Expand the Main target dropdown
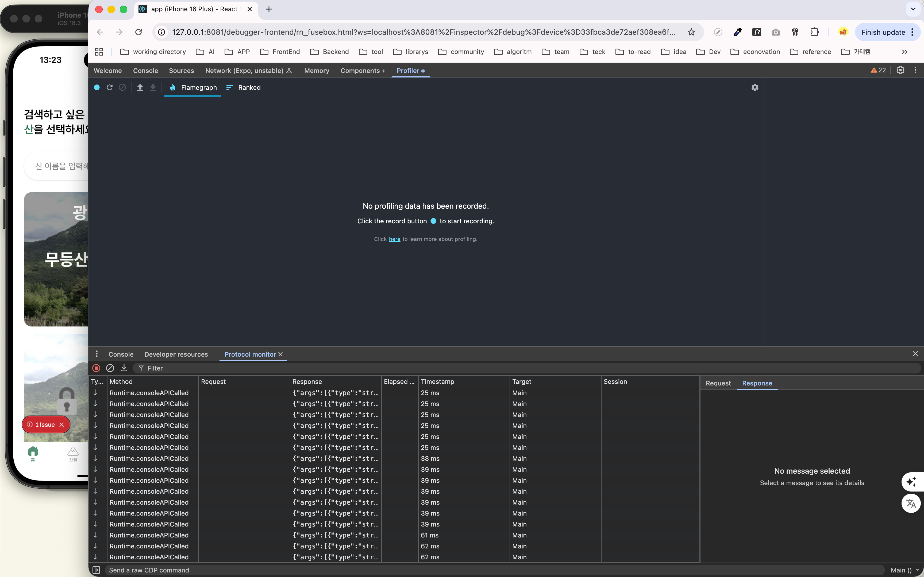The height and width of the screenshot is (577, 924). (x=904, y=570)
